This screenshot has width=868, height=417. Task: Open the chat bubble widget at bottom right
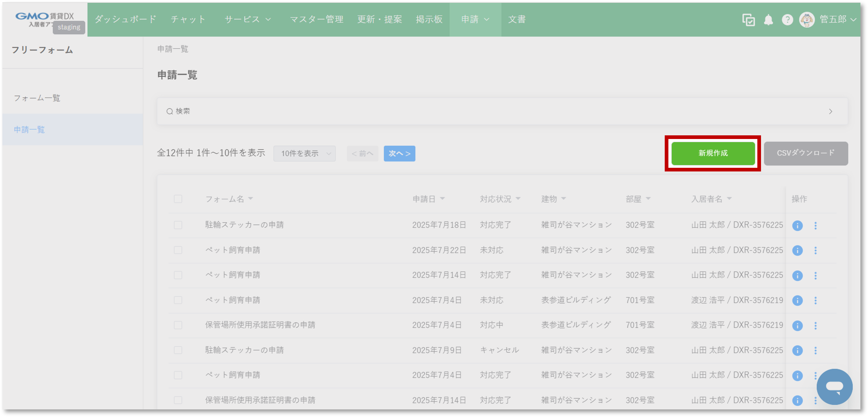835,387
